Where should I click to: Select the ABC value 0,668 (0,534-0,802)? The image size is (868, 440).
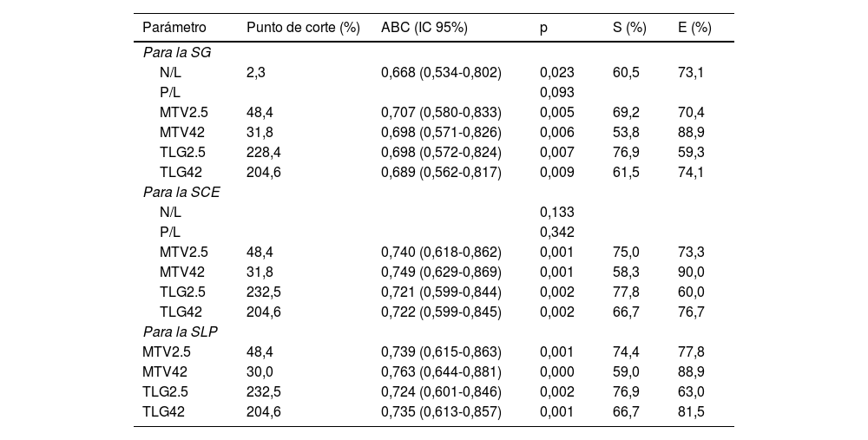[441, 73]
